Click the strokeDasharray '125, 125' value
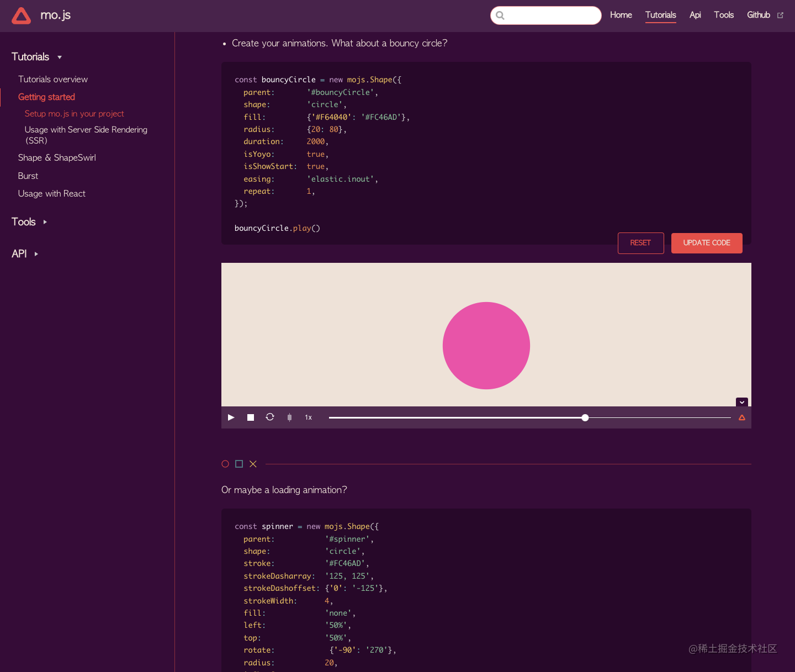 pos(347,576)
